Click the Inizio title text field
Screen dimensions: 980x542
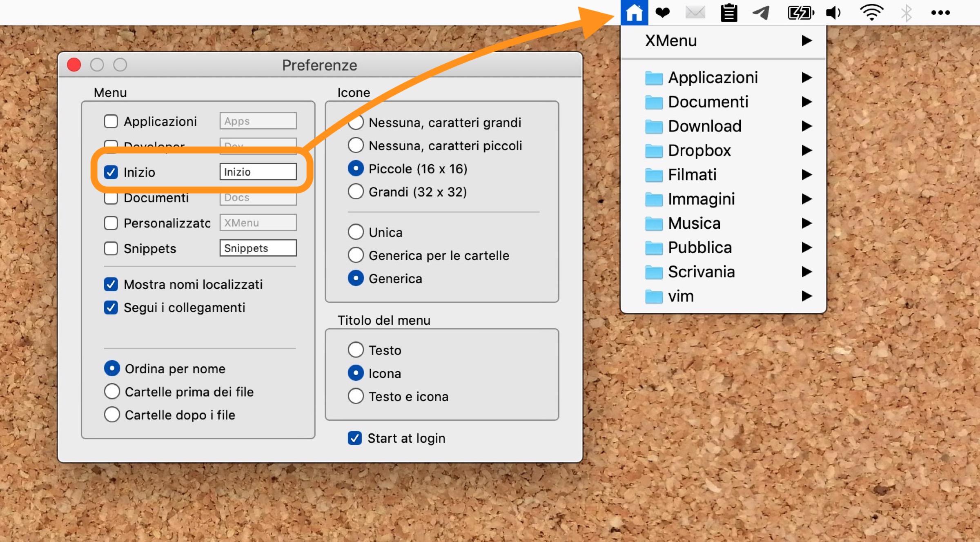258,172
